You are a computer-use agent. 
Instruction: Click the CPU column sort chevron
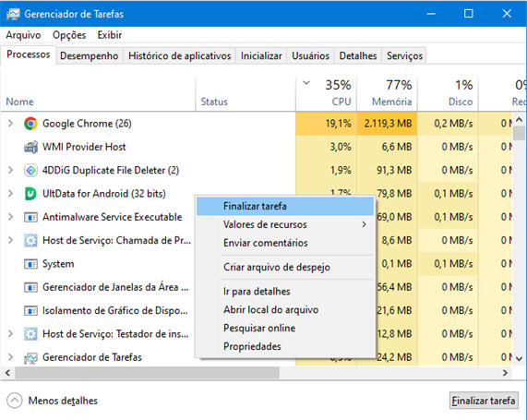click(x=306, y=83)
